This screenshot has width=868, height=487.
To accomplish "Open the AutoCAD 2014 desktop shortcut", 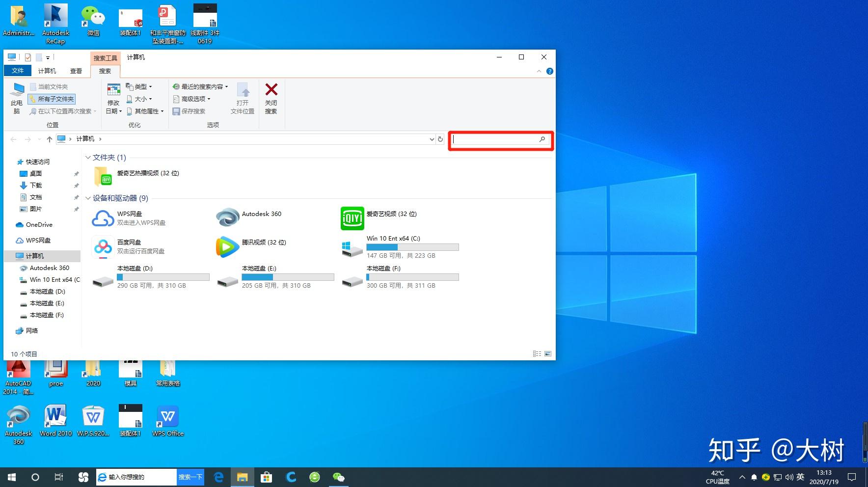I will 18,378.
